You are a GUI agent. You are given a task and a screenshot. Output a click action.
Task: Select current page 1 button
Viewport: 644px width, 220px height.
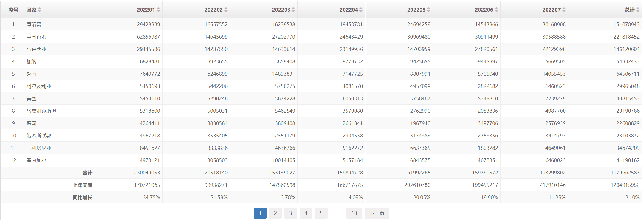(260, 213)
